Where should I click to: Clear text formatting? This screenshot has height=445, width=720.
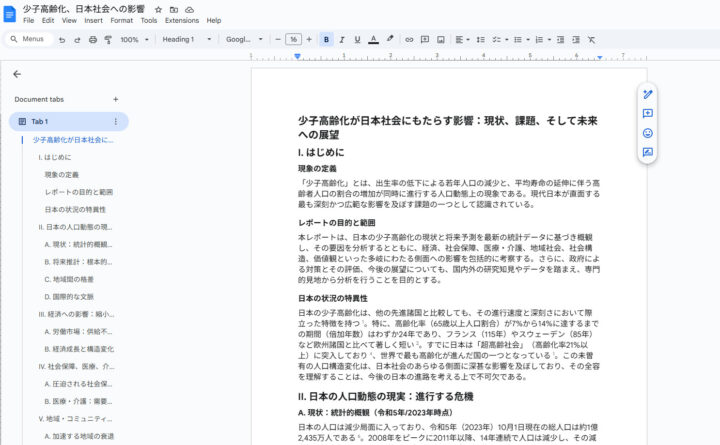click(x=591, y=40)
